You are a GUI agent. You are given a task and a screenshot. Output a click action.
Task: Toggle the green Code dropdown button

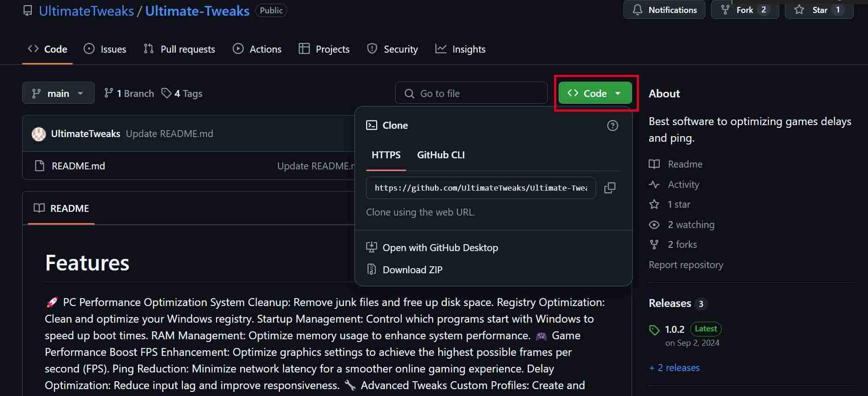(x=595, y=93)
